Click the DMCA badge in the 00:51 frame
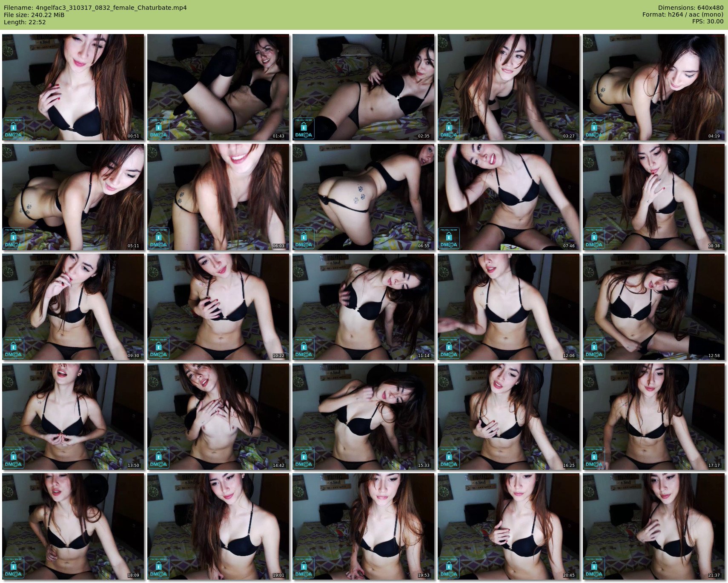Screen dimensions: 728x583 13,129
